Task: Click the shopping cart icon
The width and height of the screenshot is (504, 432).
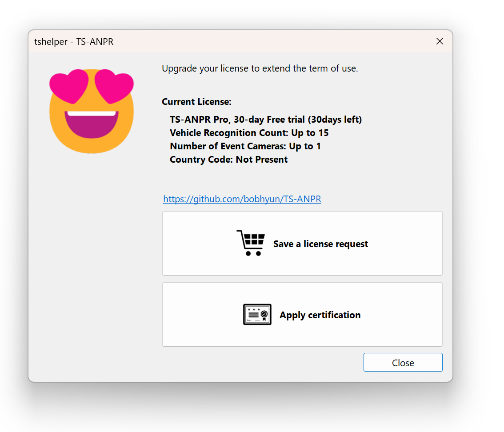Action: pyautogui.click(x=251, y=243)
